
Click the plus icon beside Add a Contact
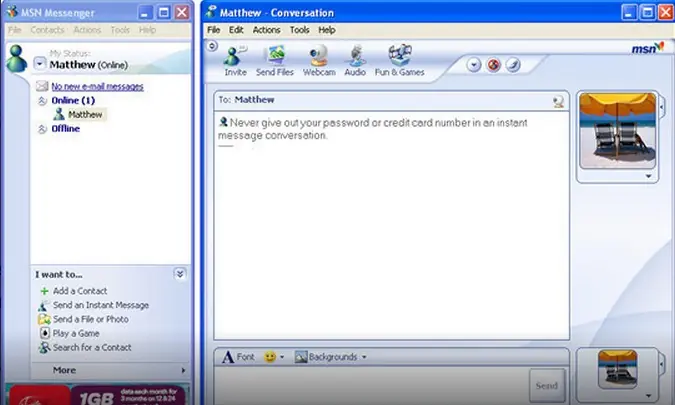point(44,291)
